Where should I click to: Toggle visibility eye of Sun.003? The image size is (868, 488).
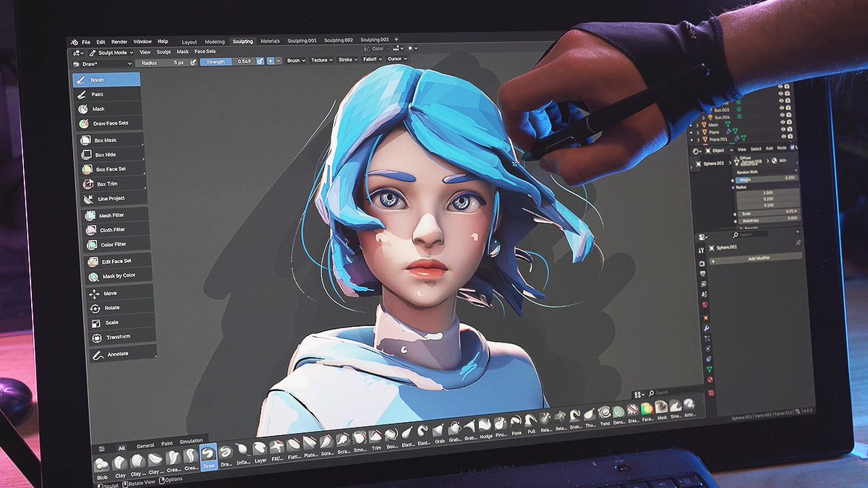[x=781, y=108]
